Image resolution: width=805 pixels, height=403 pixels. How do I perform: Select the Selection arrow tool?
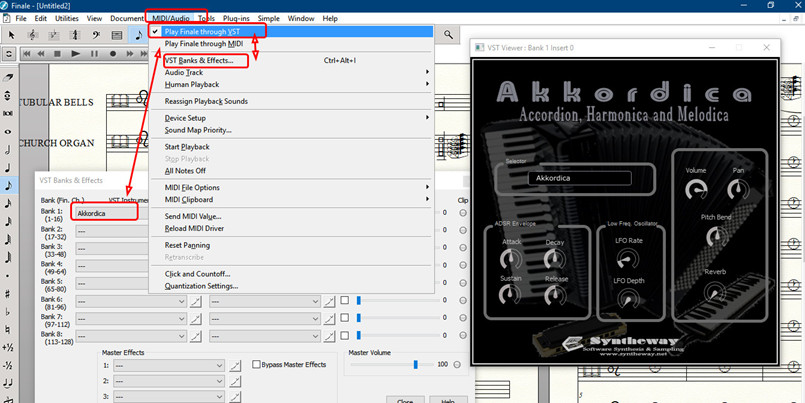point(12,35)
